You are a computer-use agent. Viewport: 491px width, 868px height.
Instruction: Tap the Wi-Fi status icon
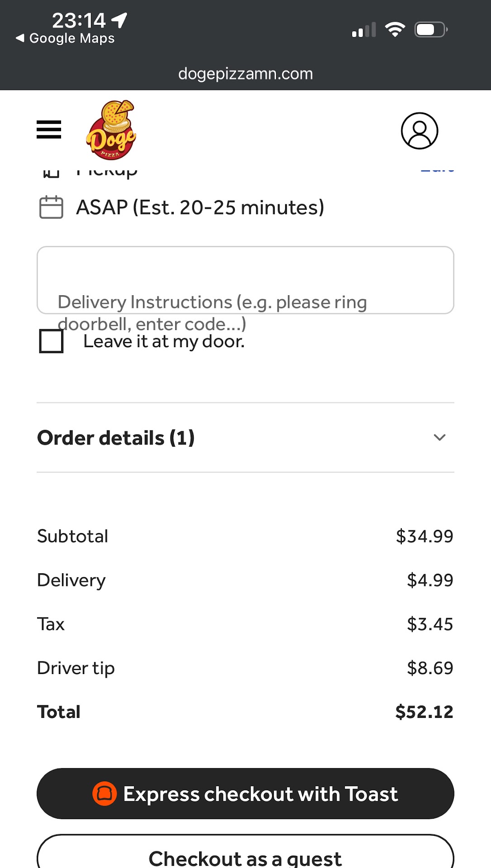point(395,30)
